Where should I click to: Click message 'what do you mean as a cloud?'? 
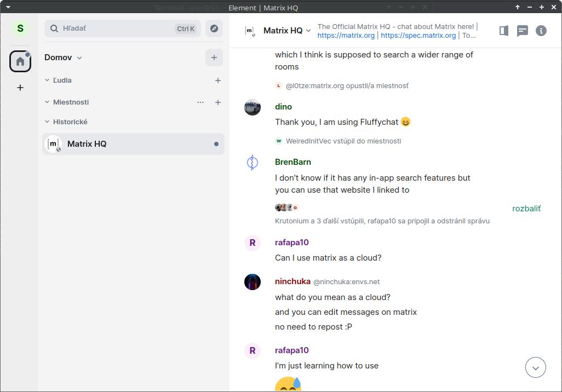pyautogui.click(x=332, y=297)
